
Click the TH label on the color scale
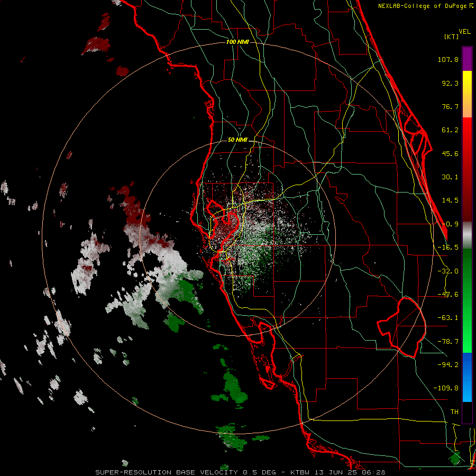pyautogui.click(x=454, y=412)
